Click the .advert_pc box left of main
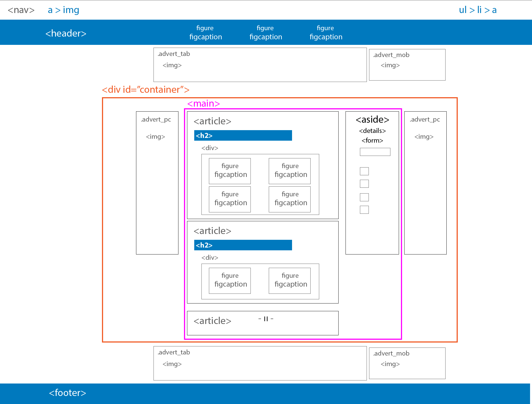The width and height of the screenshot is (532, 404). point(157,183)
